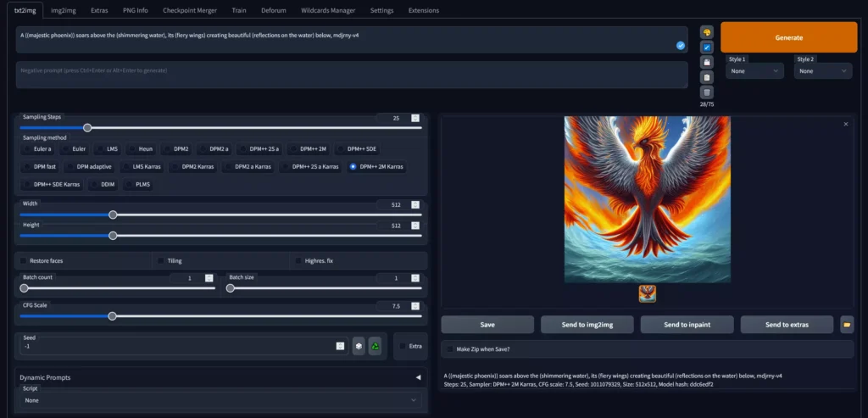Click the trash can clear prompt icon

coord(707,92)
